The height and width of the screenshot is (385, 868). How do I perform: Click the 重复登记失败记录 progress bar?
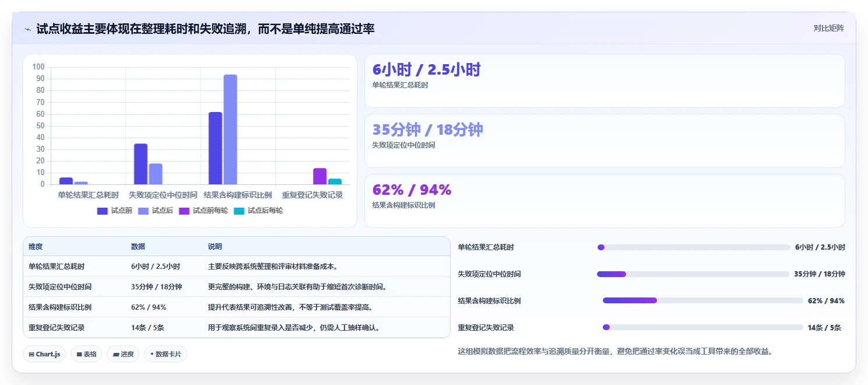point(703,328)
